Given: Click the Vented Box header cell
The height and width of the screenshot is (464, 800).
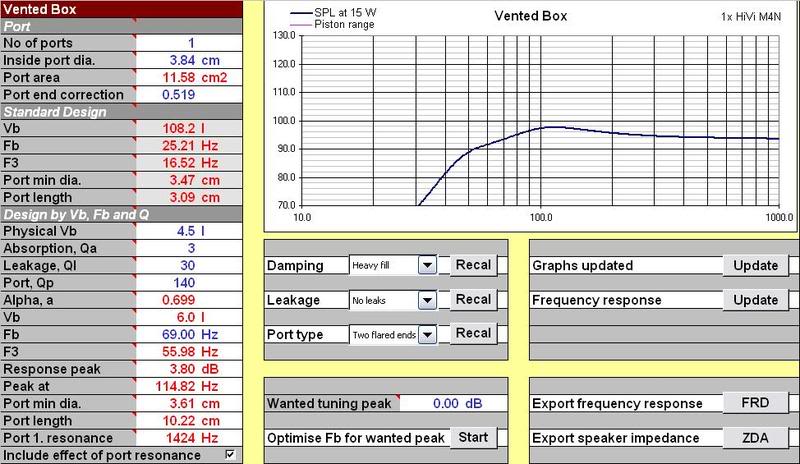Looking at the screenshot, I should point(121,9).
